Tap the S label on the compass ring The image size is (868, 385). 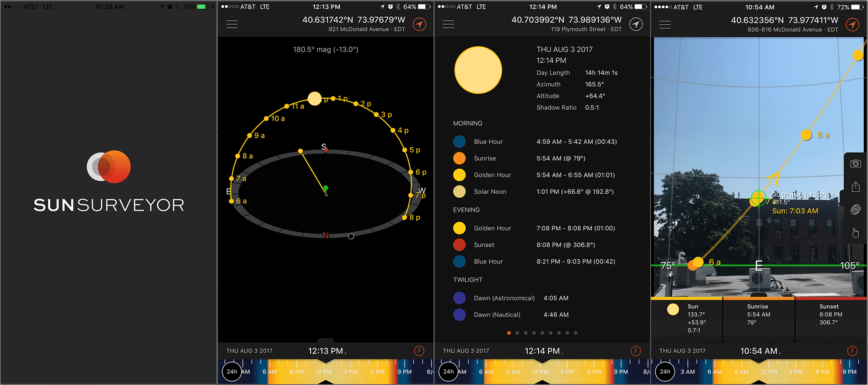point(324,147)
